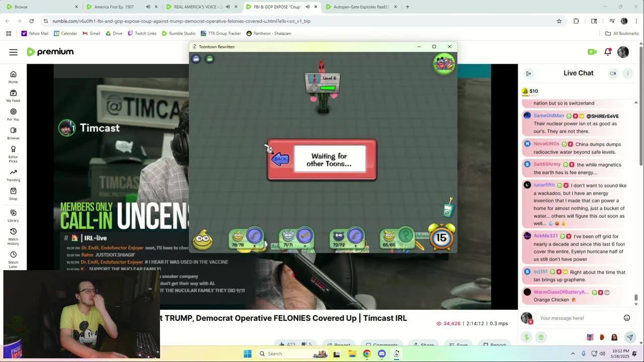
Task: Switch to REAL AMERICA'S VOICE tab
Action: coord(201,7)
